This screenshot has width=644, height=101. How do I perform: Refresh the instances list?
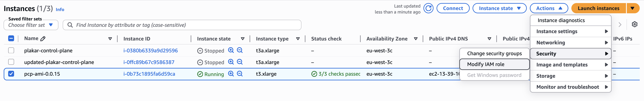tap(428, 8)
